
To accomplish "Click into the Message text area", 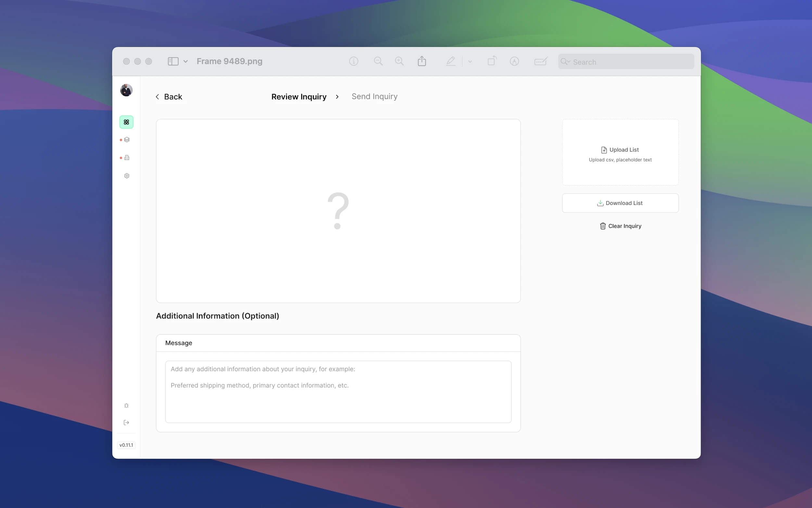I will [x=338, y=392].
